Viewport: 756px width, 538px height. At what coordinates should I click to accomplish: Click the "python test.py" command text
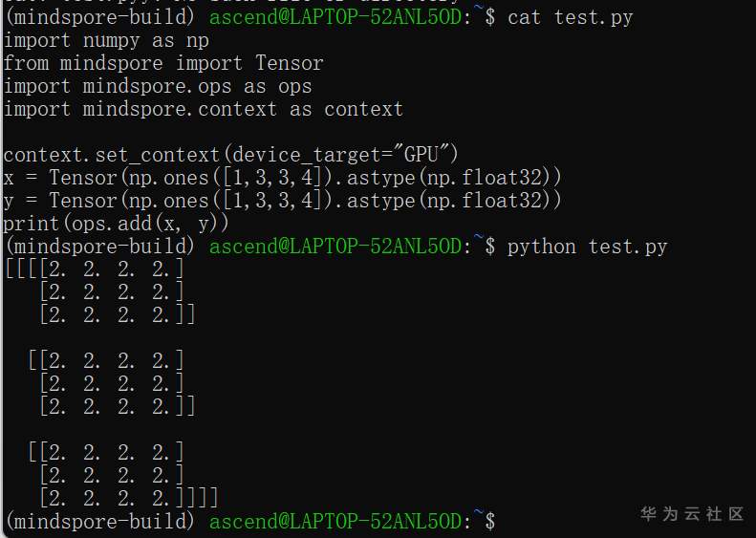(x=587, y=247)
